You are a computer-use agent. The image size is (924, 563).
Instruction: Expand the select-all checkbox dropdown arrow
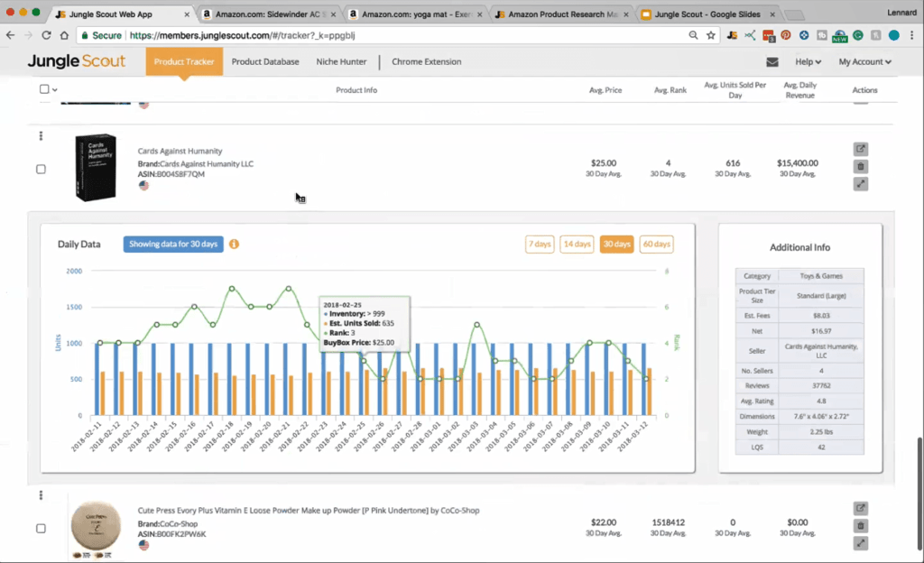click(55, 90)
